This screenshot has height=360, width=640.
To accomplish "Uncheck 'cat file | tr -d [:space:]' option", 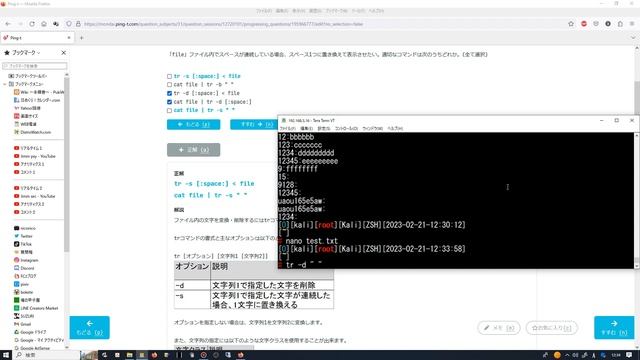I will pos(169,102).
